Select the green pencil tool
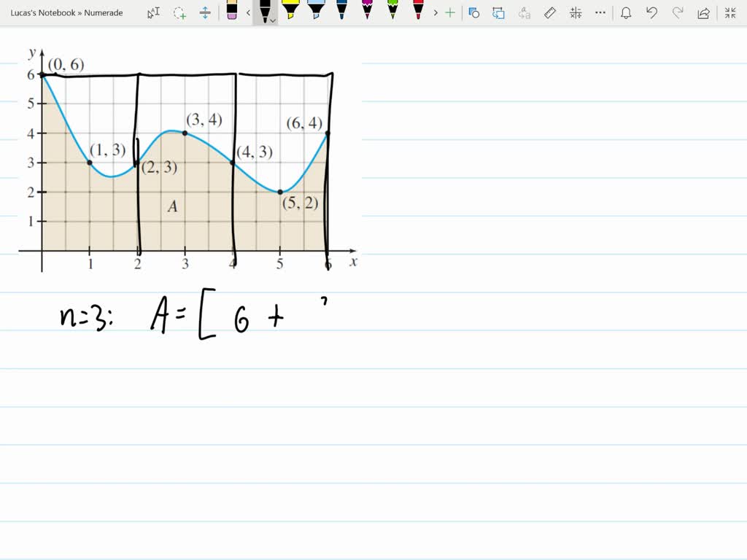747x560 pixels. pos(391,12)
